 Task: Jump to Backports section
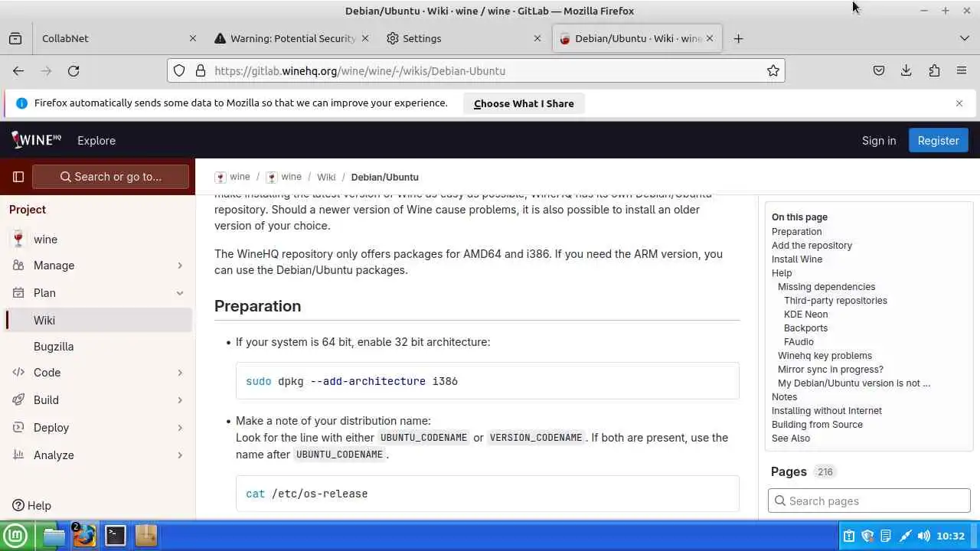[x=805, y=328]
